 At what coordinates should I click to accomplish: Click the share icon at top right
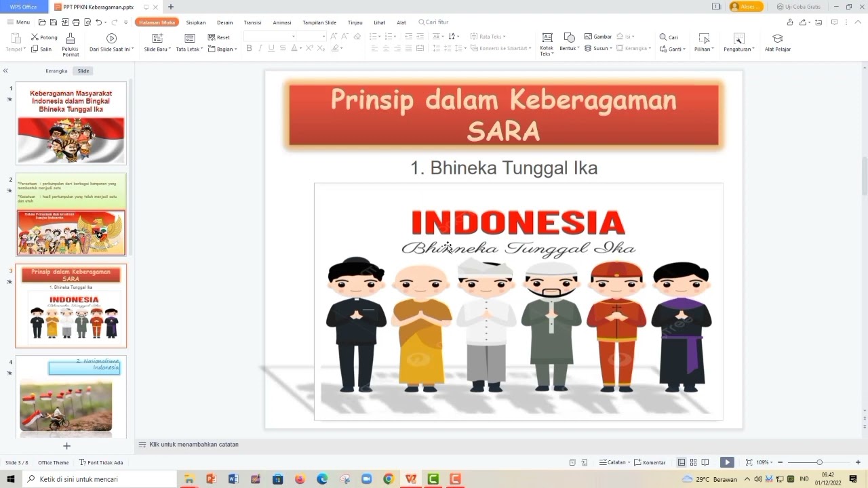[x=805, y=22]
